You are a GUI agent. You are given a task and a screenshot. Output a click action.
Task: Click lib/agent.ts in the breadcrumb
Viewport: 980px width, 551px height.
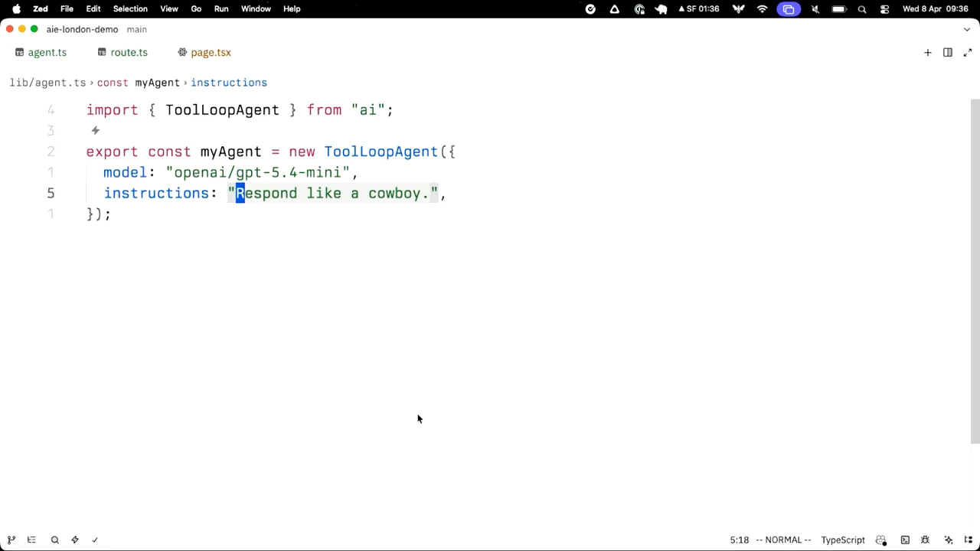pyautogui.click(x=47, y=83)
